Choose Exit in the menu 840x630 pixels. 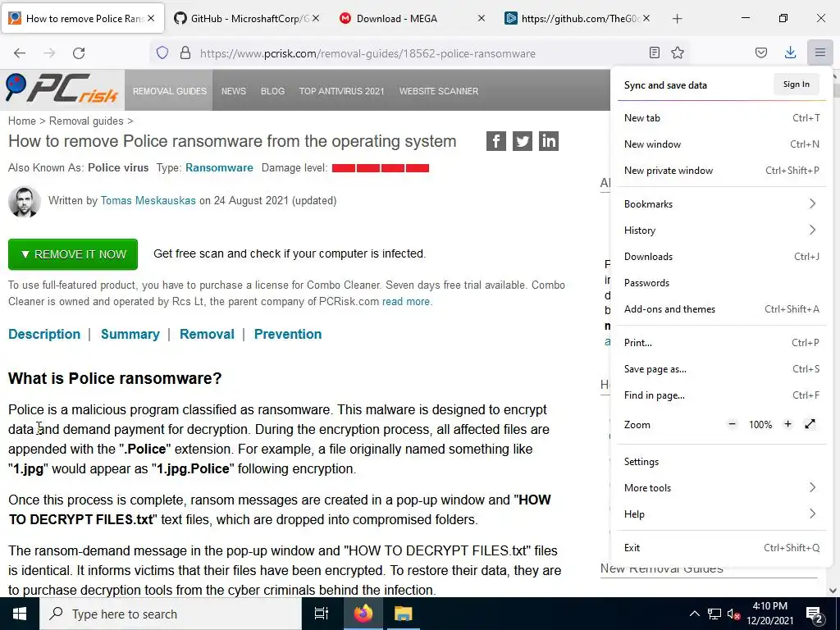click(721, 547)
